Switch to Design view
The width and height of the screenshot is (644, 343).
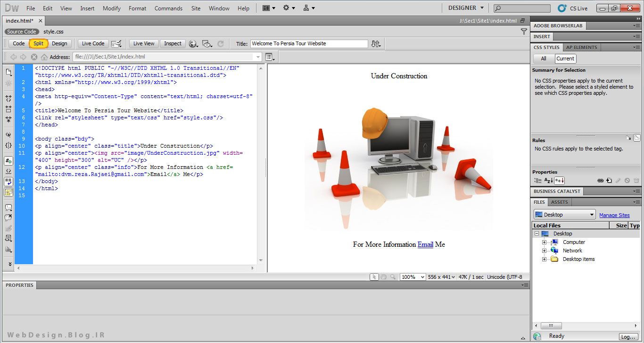[x=59, y=43]
